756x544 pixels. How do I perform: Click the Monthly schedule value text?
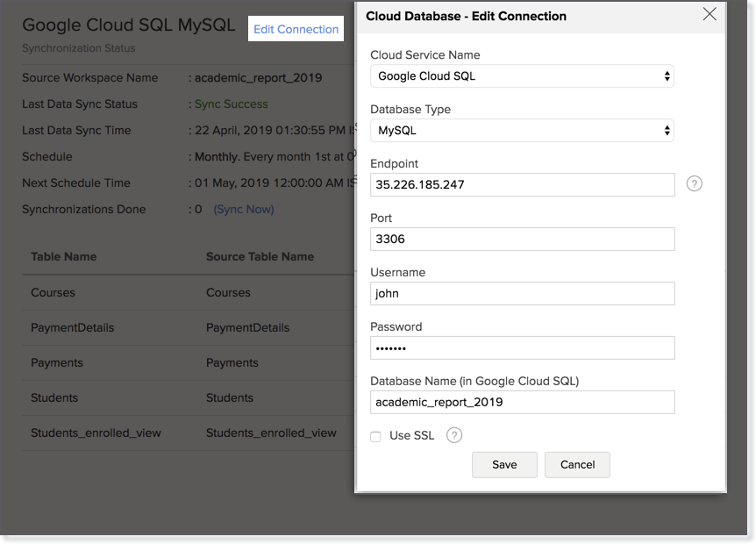click(x=275, y=157)
